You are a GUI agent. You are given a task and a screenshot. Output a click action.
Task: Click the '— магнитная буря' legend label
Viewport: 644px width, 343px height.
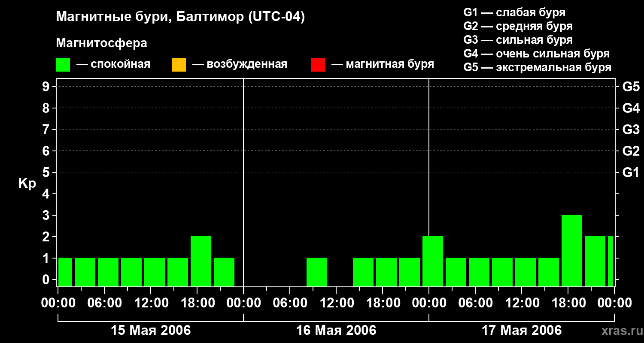[383, 64]
